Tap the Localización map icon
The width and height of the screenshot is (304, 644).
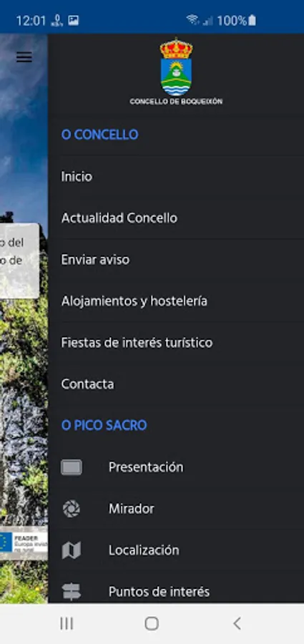point(72,550)
